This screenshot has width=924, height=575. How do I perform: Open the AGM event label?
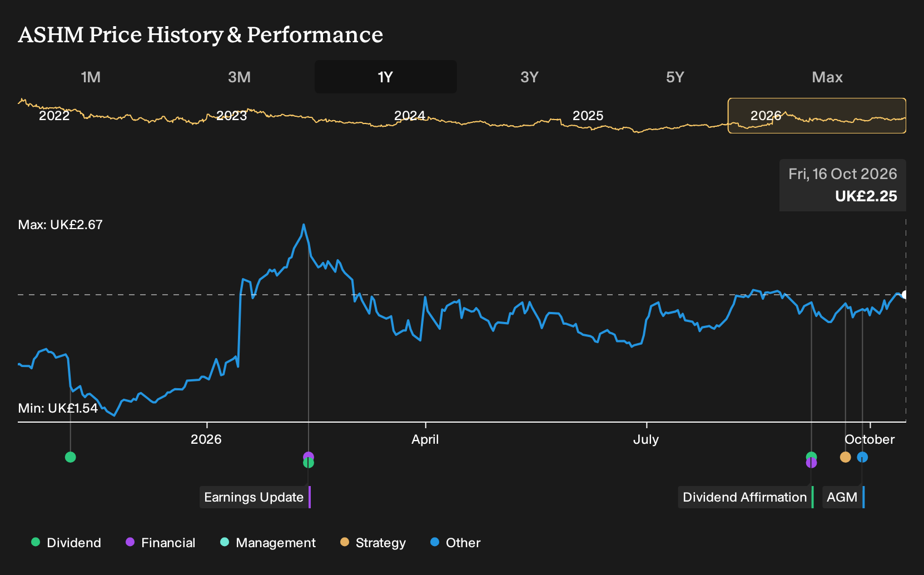coord(843,497)
